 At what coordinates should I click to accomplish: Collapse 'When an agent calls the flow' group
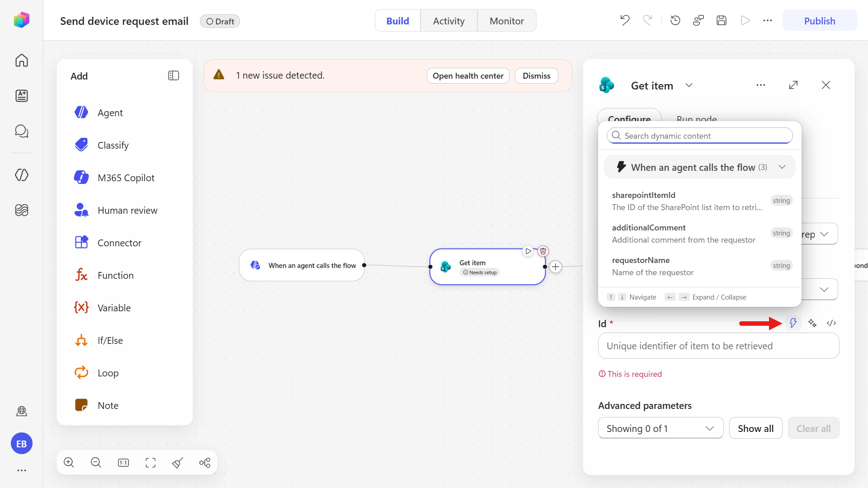[782, 167]
